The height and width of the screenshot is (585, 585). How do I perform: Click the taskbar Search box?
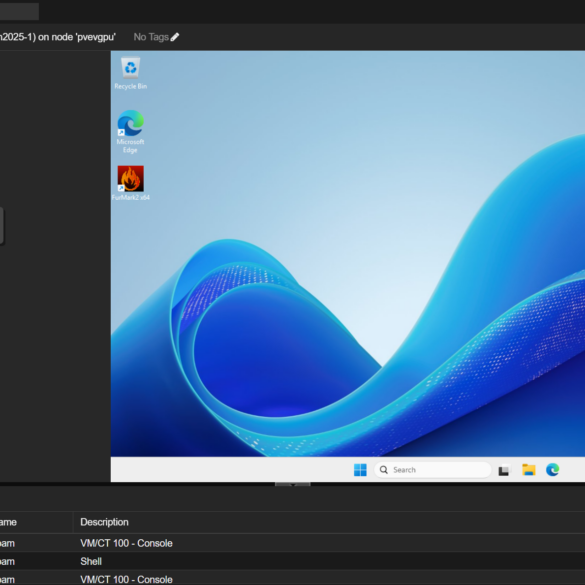(433, 470)
